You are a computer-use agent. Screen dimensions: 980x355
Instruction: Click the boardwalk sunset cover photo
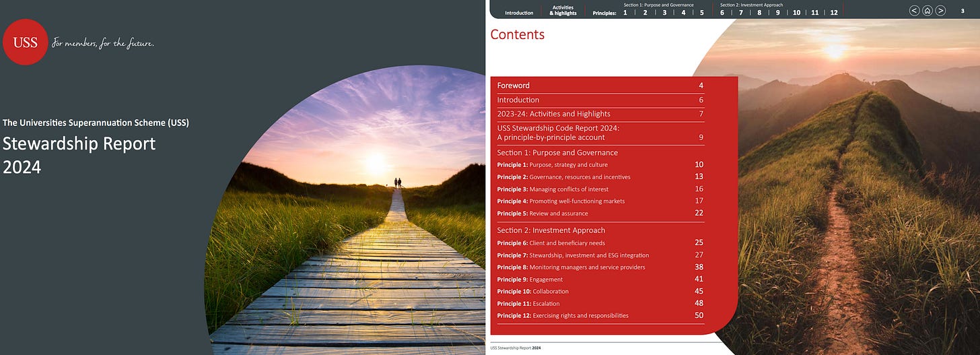click(x=345, y=209)
